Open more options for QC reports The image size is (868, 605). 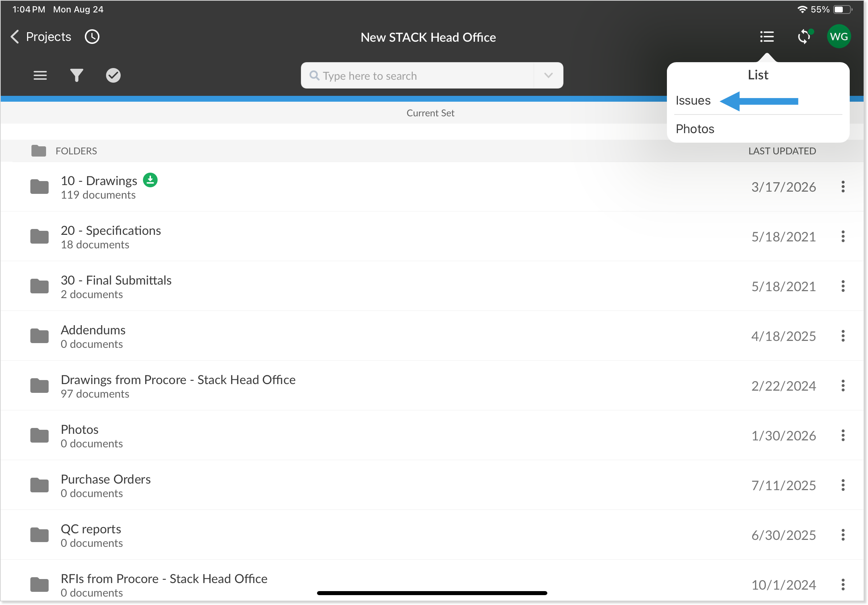[843, 535]
